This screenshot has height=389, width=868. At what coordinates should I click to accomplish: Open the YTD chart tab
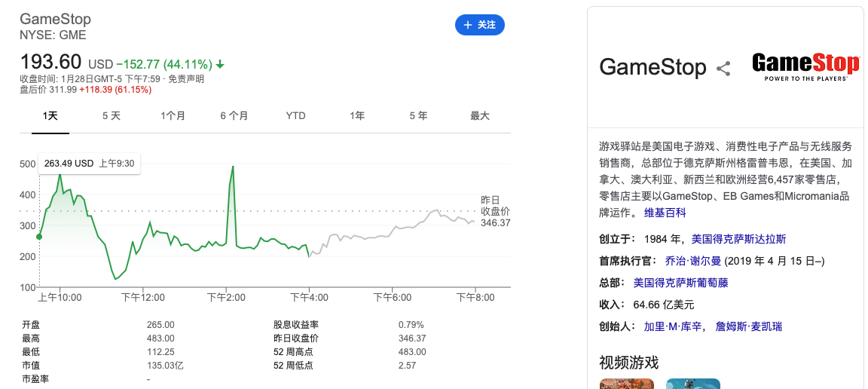[x=295, y=116]
